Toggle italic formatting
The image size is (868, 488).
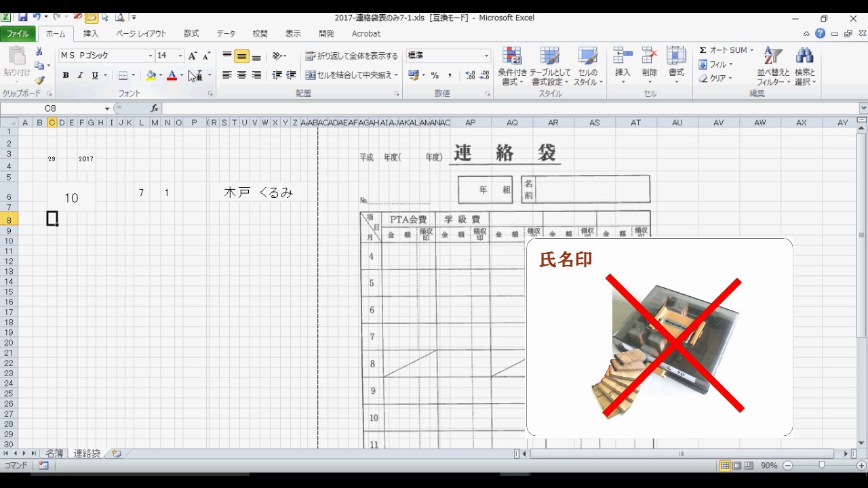[x=80, y=75]
